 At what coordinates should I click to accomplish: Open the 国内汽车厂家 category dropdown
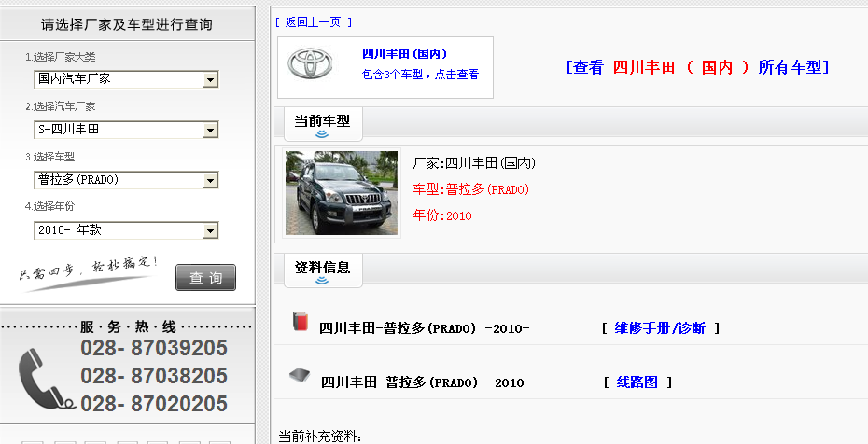[126, 79]
